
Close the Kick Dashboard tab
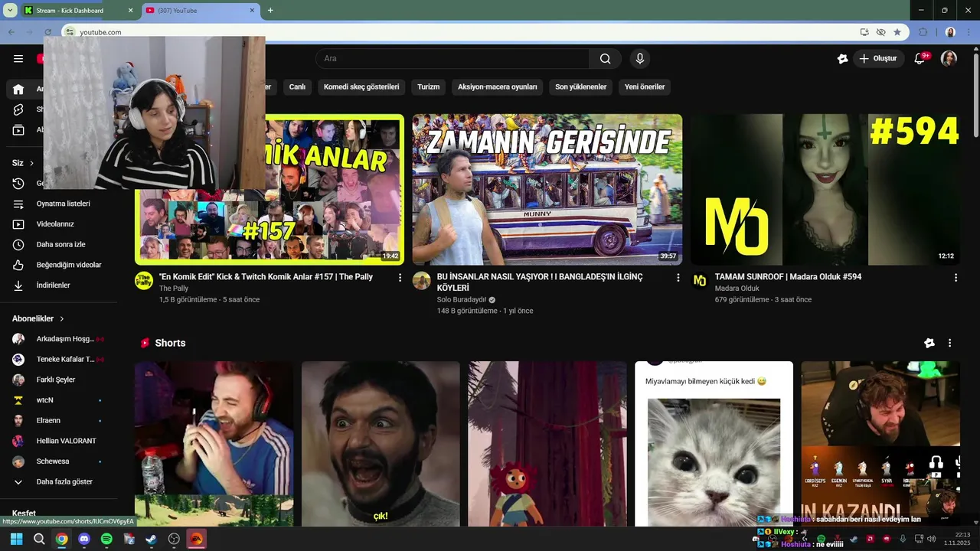tap(131, 11)
